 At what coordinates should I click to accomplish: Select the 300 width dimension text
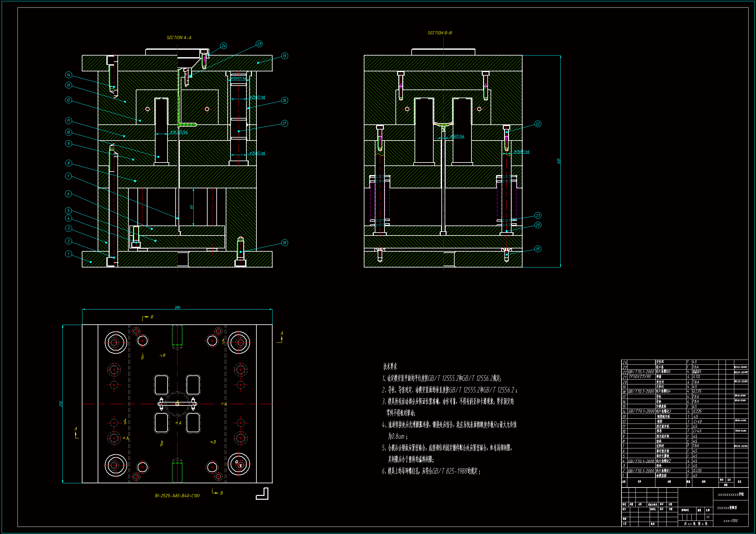[177, 307]
